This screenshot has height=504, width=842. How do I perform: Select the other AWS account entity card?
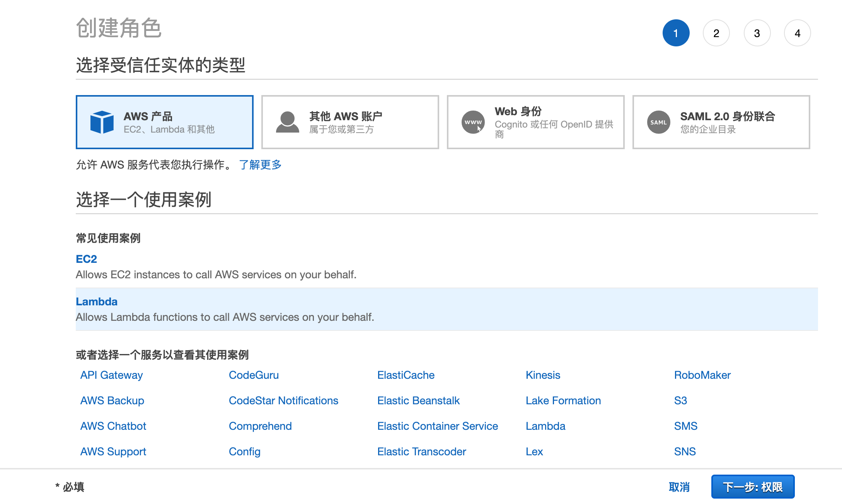350,122
